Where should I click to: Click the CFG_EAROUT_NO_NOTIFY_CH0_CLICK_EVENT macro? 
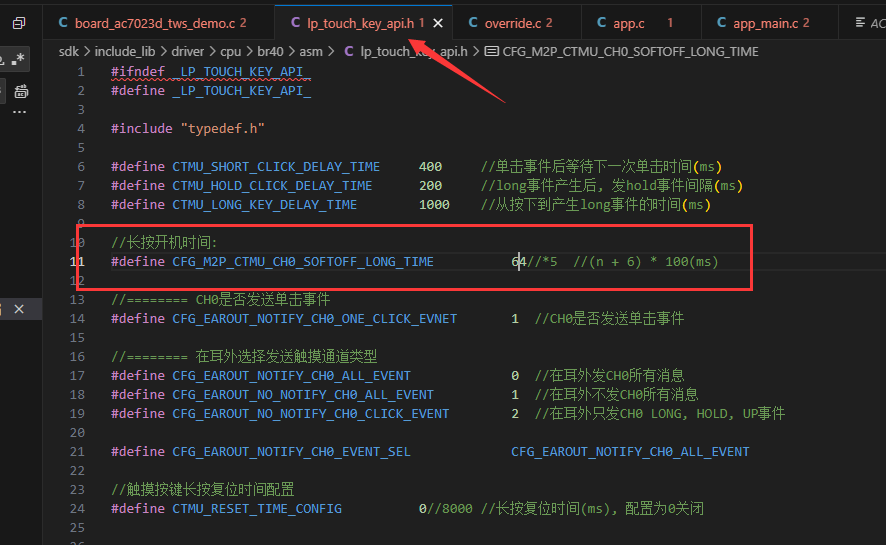point(311,413)
